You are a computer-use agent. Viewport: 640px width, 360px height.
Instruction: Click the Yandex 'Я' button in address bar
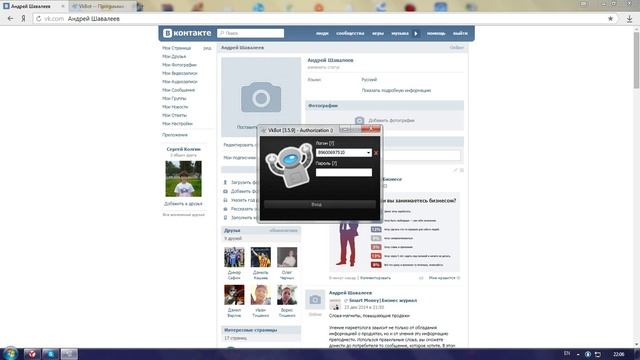click(x=24, y=19)
